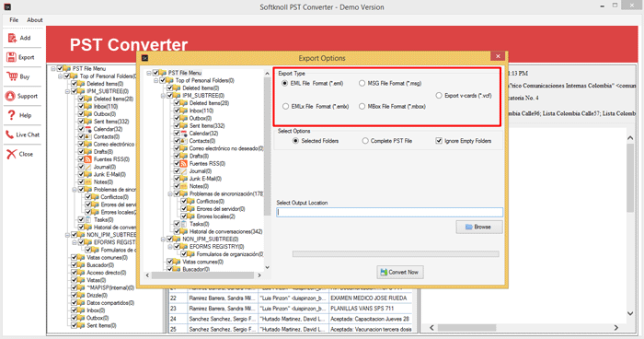Click dialog tree vertical scrollbar thumb

point(267,146)
